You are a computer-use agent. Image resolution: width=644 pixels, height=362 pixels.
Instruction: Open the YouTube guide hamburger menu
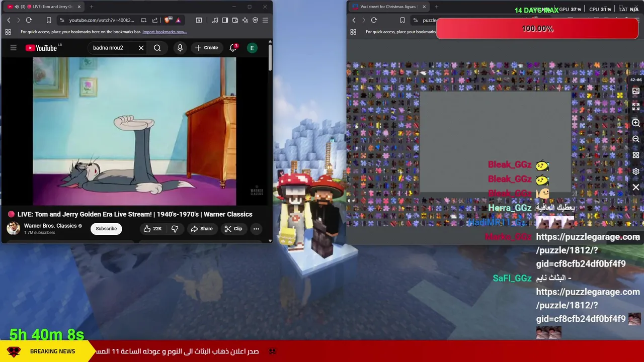14,48
